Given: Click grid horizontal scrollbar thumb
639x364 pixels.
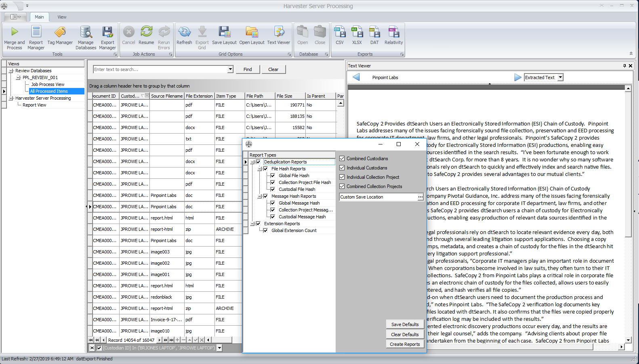Looking at the screenshot, I should pos(221,340).
